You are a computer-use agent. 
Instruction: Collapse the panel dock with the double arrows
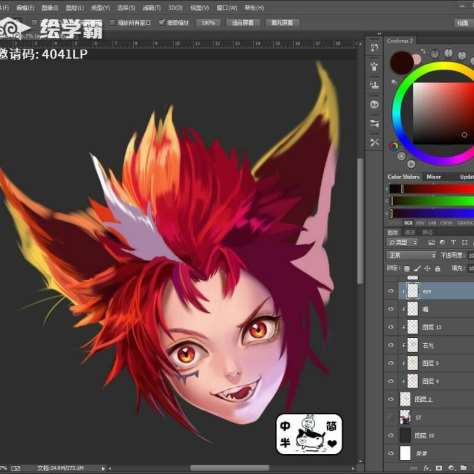379,34
